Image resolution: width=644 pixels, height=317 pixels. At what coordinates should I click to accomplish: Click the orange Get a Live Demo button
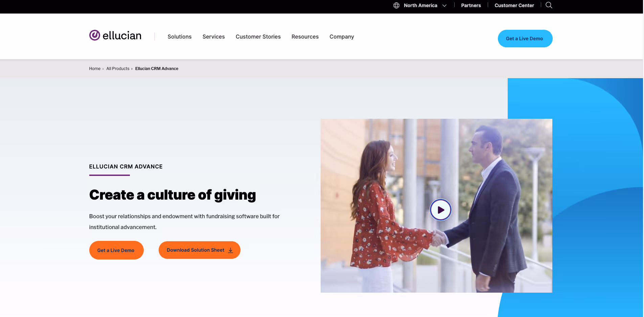[116, 250]
